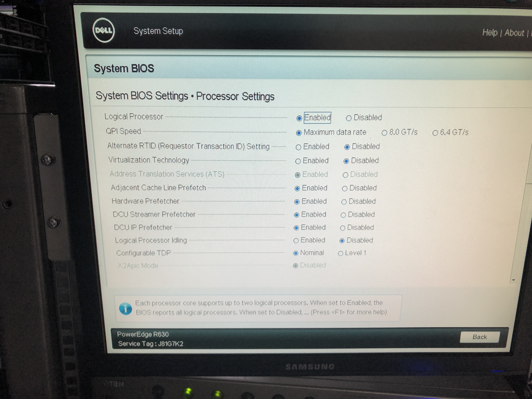Viewport: 532px width, 399px height.
Task: Click the System BIOS heading
Action: pyautogui.click(x=124, y=68)
